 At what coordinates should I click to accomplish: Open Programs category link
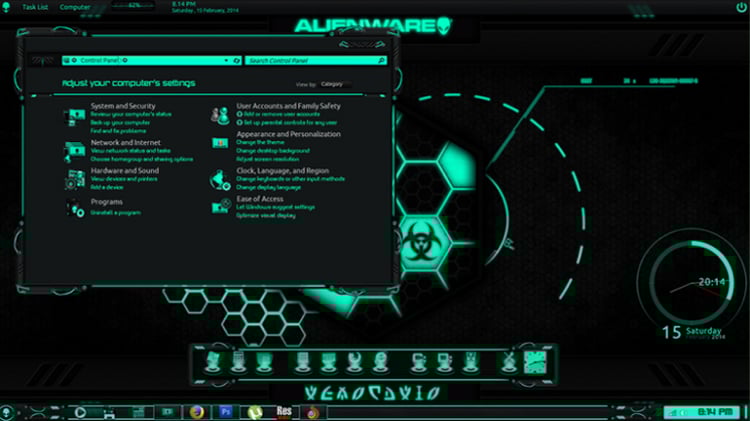[107, 202]
